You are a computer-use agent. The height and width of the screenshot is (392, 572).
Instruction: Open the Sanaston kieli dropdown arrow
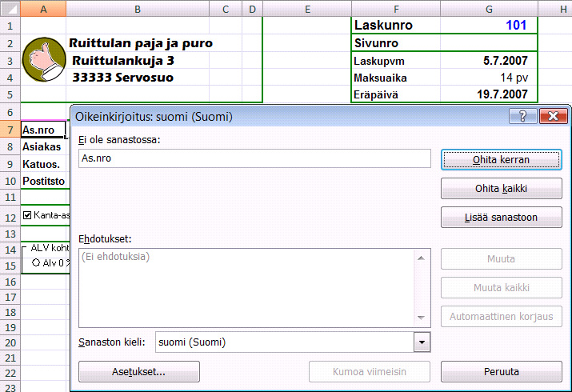[422, 342]
